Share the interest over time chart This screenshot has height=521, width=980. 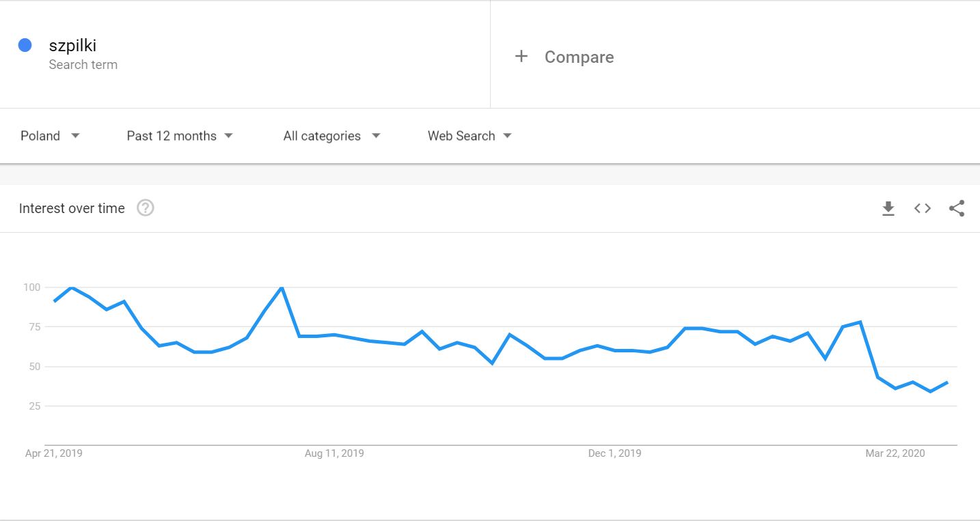coord(957,208)
